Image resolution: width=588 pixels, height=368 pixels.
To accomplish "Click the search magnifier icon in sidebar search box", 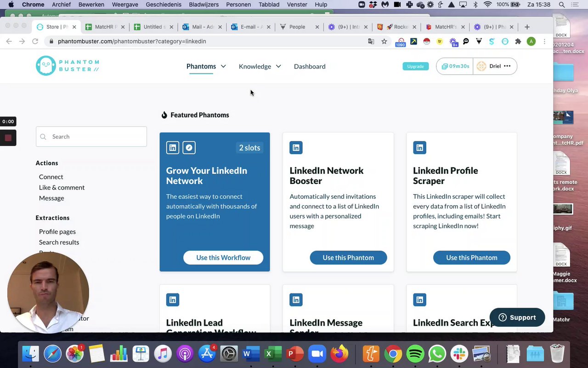I will coord(43,137).
